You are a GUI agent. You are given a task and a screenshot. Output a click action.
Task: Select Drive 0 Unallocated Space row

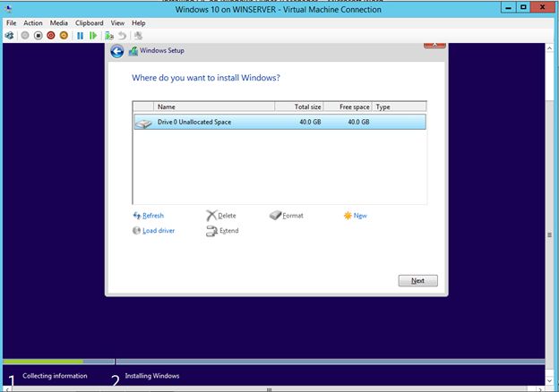pyautogui.click(x=279, y=122)
